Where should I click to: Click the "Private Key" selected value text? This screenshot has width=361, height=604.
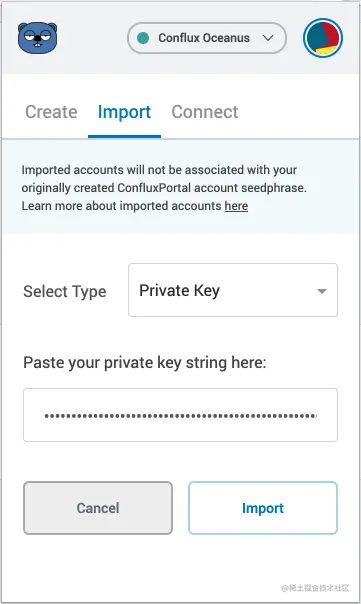pyautogui.click(x=180, y=290)
